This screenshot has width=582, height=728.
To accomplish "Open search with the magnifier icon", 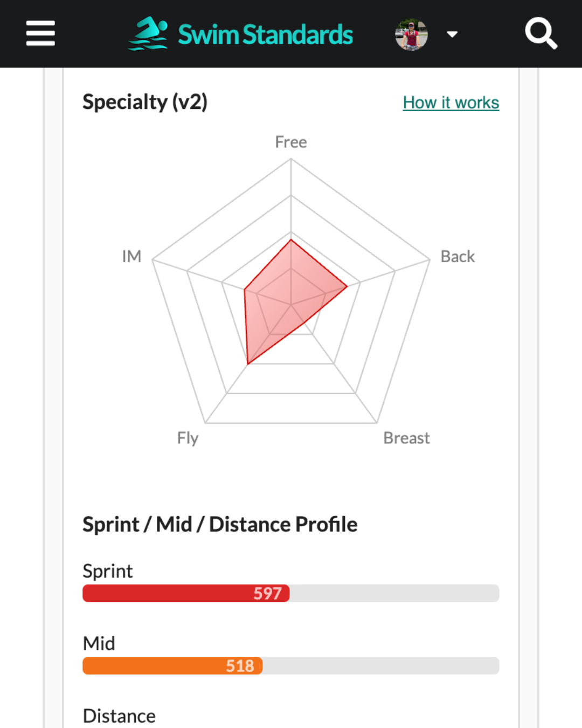I will pos(541,33).
